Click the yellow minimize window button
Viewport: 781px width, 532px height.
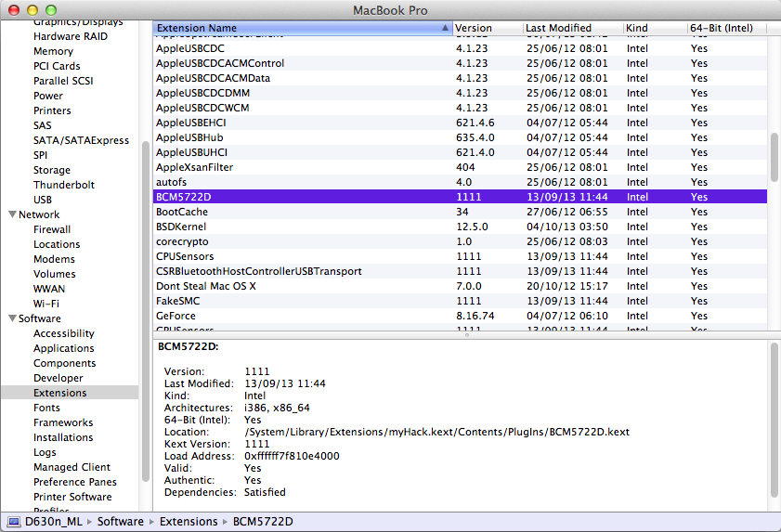[x=33, y=10]
